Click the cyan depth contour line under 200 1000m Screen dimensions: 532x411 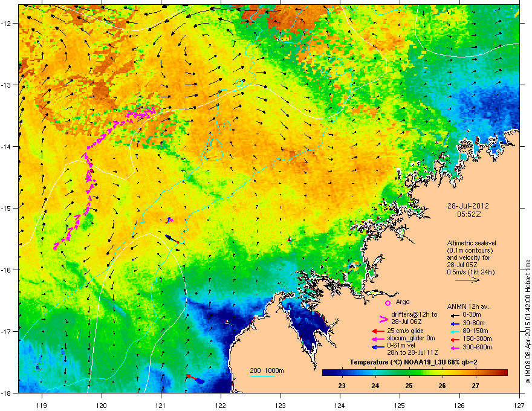tap(262, 376)
